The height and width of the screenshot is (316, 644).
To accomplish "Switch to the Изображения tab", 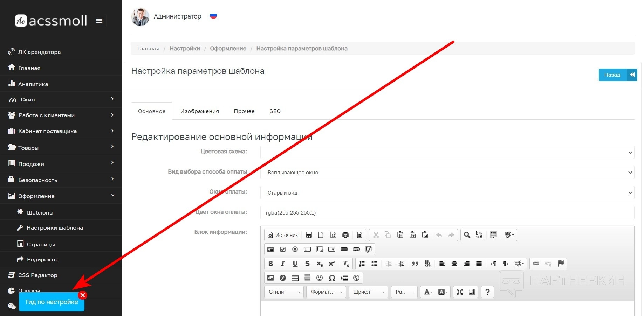I will point(199,111).
